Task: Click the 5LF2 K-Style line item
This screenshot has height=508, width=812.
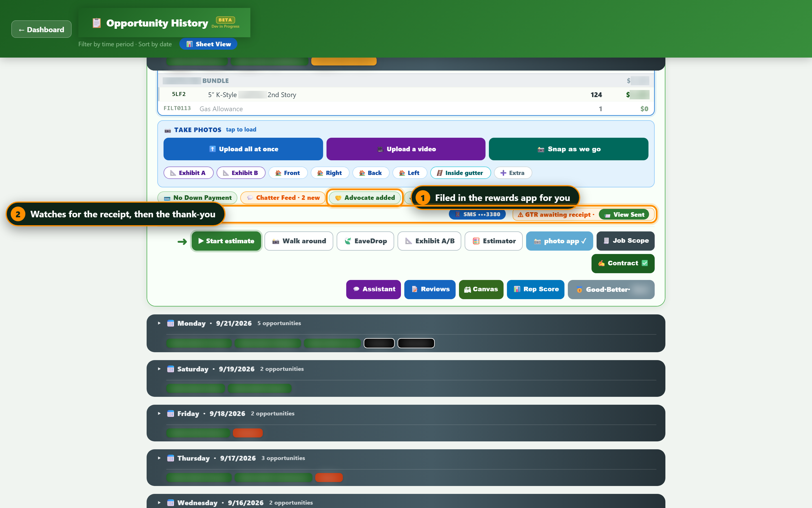Action: tap(406, 95)
